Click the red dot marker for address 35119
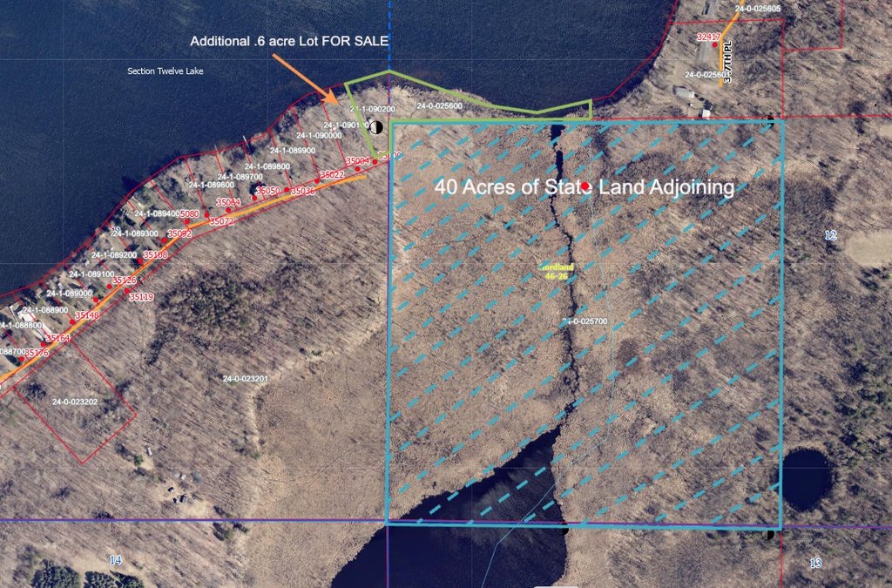Image resolution: width=892 pixels, height=588 pixels. pos(127,291)
